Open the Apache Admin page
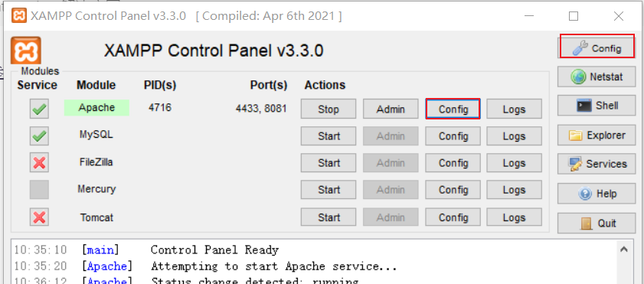 pyautogui.click(x=391, y=109)
